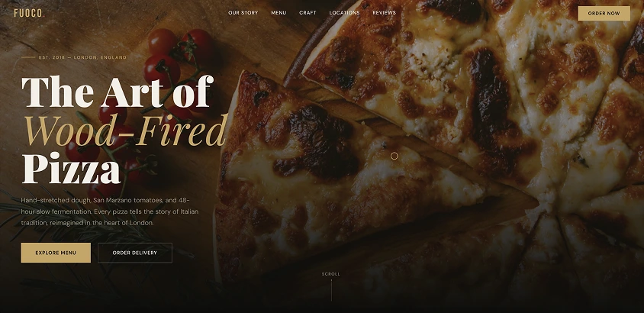The image size is (644, 313).
Task: Choose the Order Delivery outlined button
Action: click(135, 253)
